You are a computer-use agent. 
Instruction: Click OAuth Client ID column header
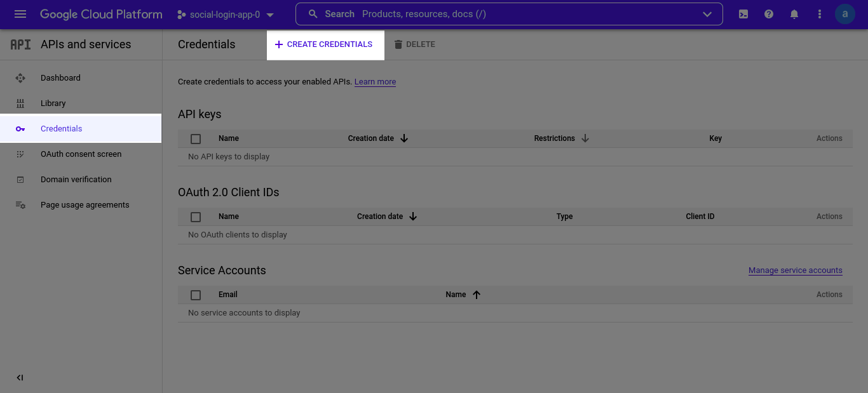700,216
